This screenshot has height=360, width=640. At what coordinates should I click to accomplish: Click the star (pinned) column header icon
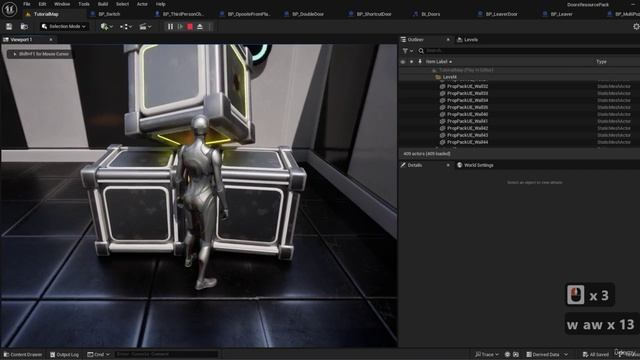[411, 62]
